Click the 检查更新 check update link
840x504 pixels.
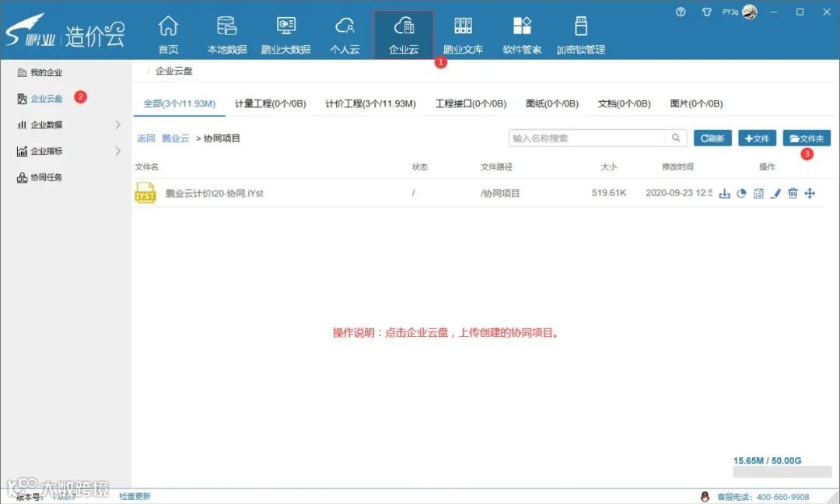(135, 496)
